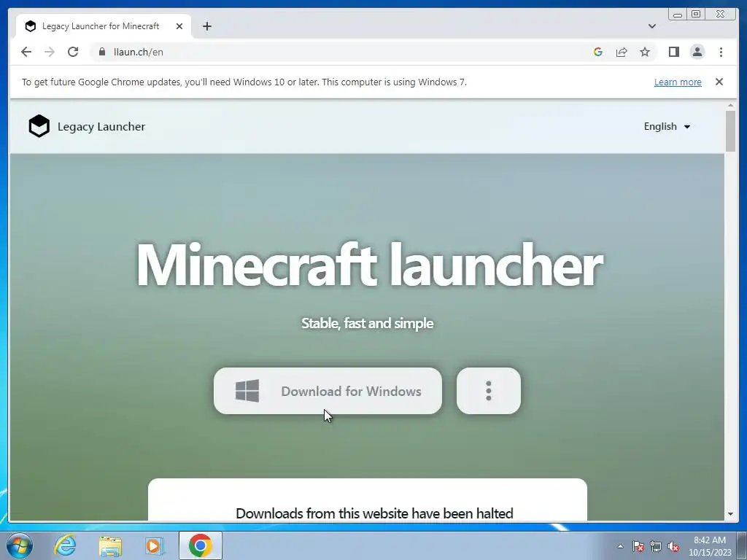Click the vertical scrollbar thumb

point(730,131)
